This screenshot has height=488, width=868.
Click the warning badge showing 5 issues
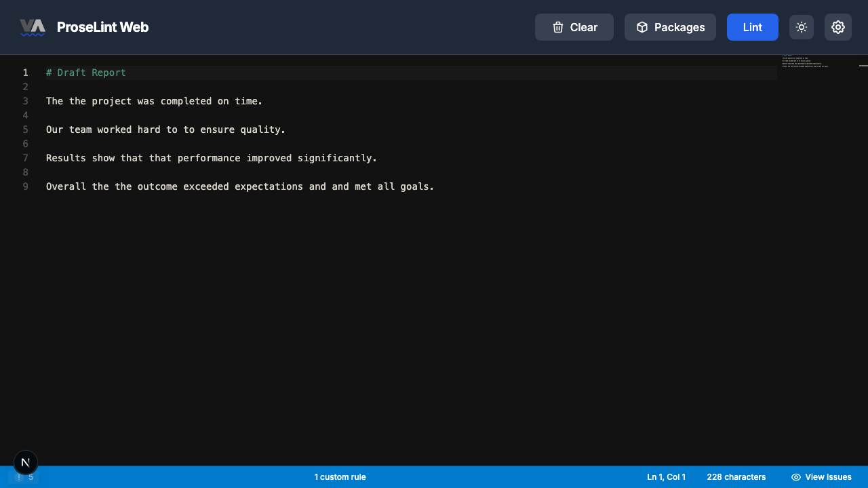tap(25, 477)
